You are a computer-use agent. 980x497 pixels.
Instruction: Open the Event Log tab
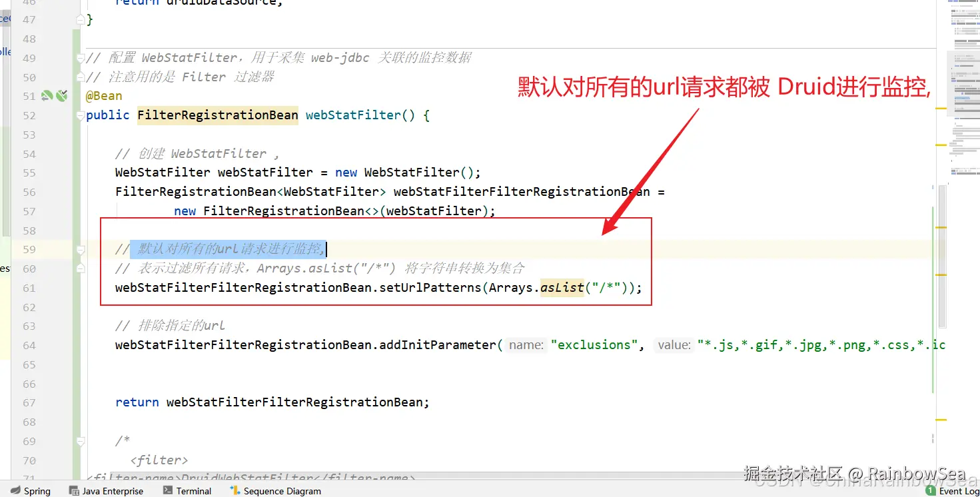pos(952,490)
